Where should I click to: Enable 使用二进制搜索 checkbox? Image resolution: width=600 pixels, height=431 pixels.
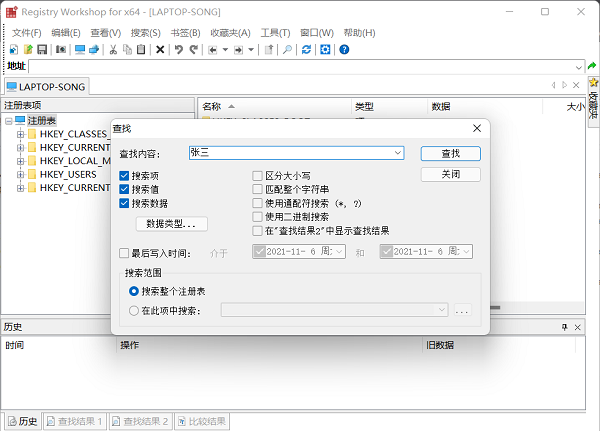coord(258,217)
